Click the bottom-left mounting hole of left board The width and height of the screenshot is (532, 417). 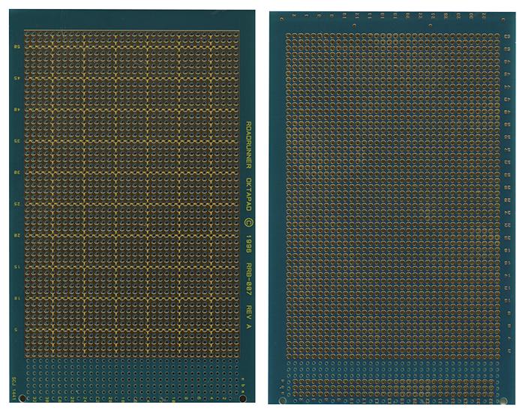pos(23,398)
